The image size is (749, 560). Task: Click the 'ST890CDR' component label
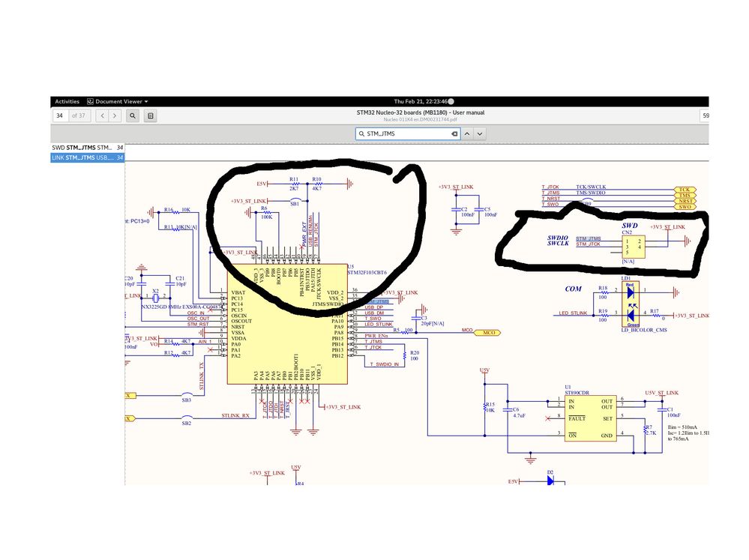tap(577, 393)
